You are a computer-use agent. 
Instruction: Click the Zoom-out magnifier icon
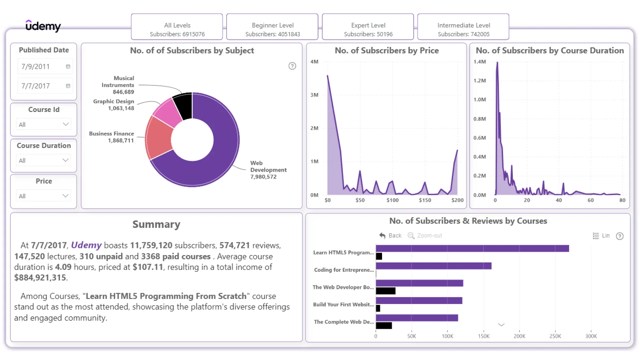411,236
